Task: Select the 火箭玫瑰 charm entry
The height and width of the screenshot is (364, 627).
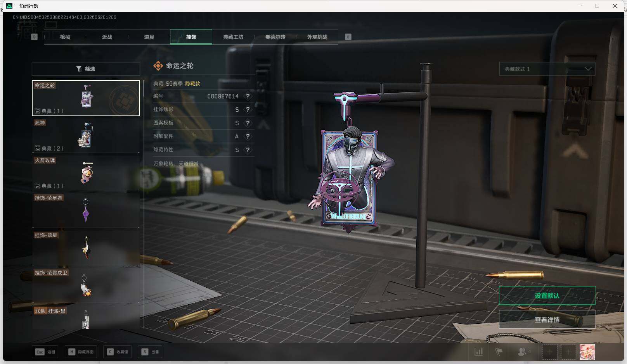Action: pos(86,173)
